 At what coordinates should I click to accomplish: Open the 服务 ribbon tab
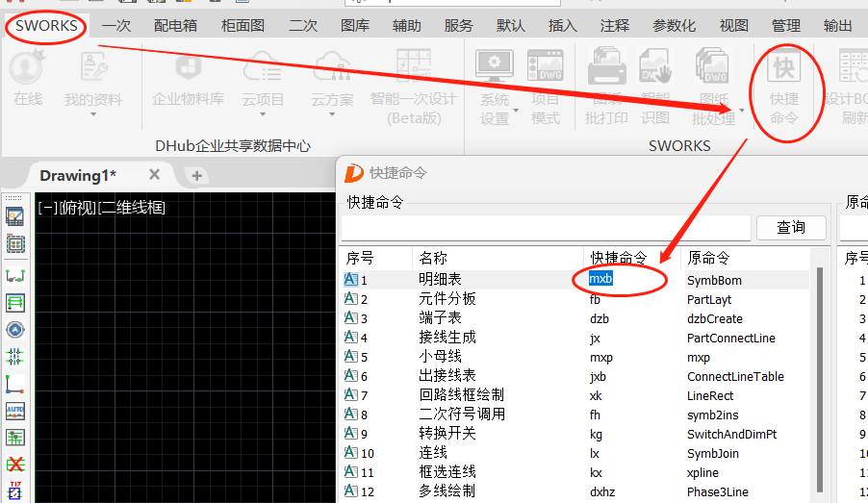click(458, 25)
